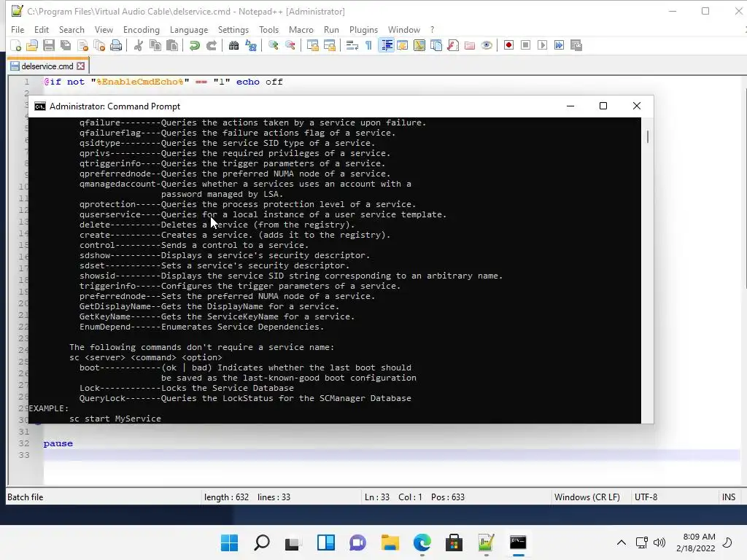
Task: Open the Search menu
Action: 71,29
